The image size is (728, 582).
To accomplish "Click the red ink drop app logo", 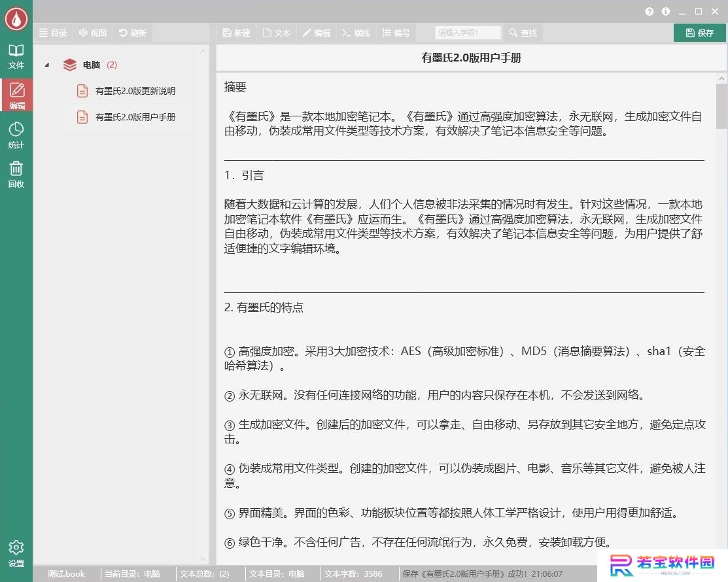I will coord(16,19).
